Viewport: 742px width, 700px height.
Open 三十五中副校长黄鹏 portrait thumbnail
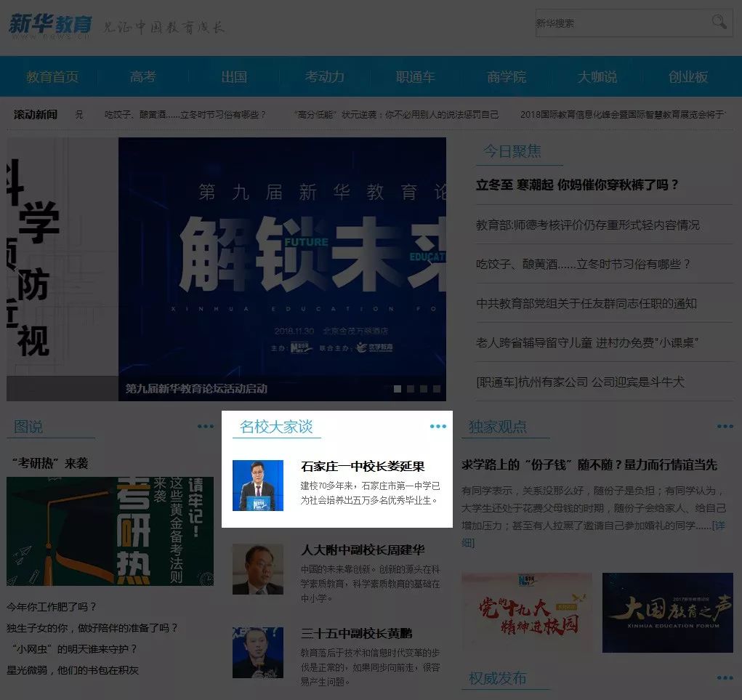(x=258, y=653)
